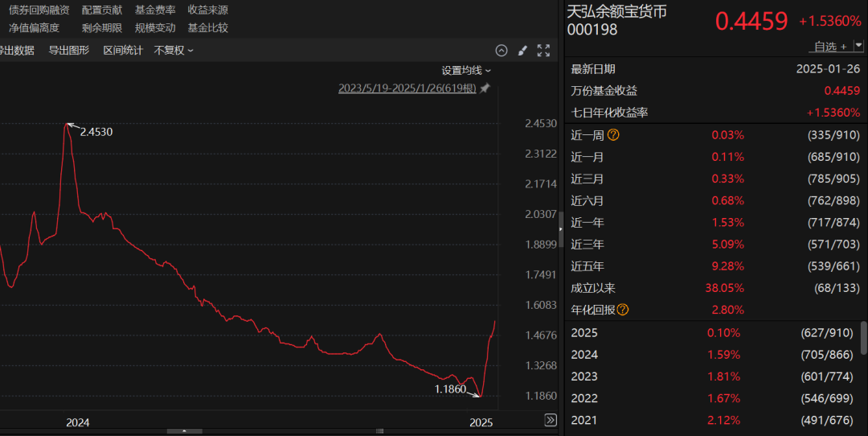
Task: Click the 近一月 return 0.11%
Action: click(728, 157)
